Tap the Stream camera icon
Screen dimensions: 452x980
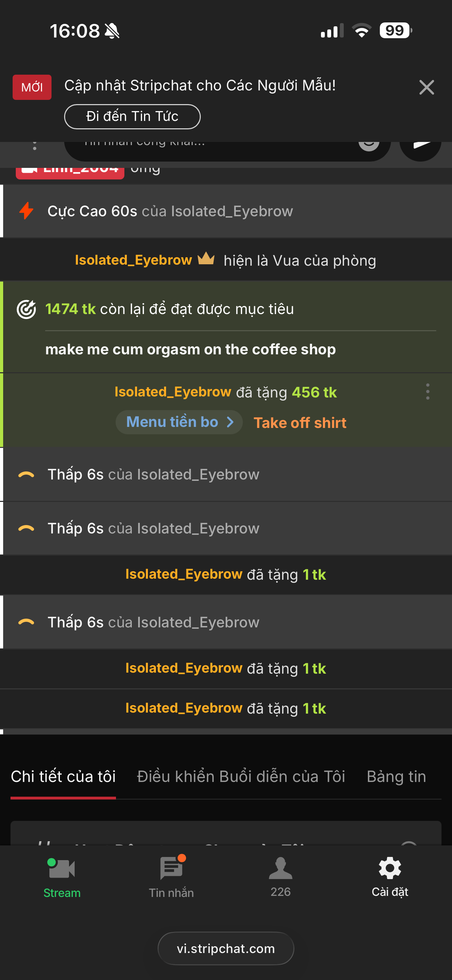62,869
